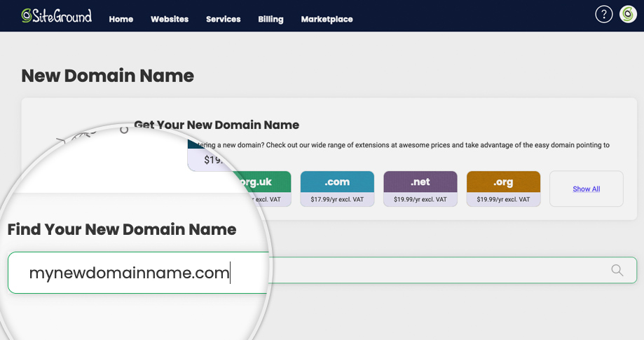Select the .org domain extension card
The image size is (644, 340).
pyautogui.click(x=503, y=189)
